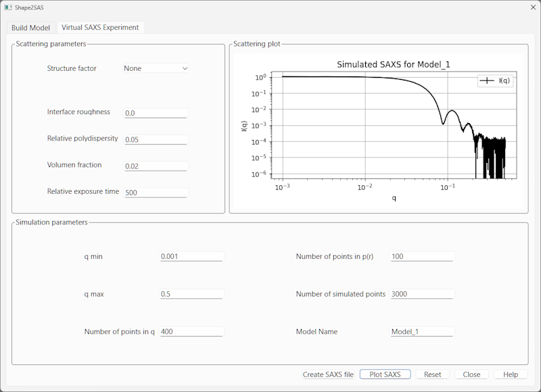Image resolution: width=541 pixels, height=392 pixels.
Task: Focus the Number of points in q field
Action: [x=191, y=332]
